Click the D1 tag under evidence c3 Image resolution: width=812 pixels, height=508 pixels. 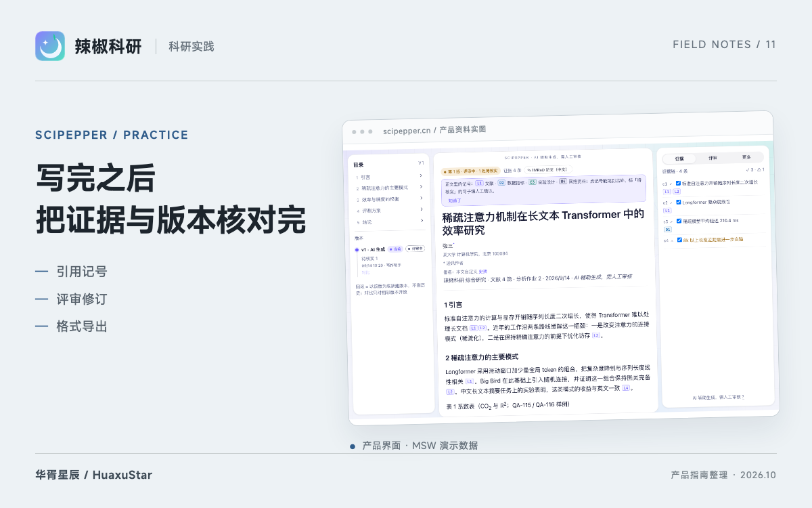668,230
